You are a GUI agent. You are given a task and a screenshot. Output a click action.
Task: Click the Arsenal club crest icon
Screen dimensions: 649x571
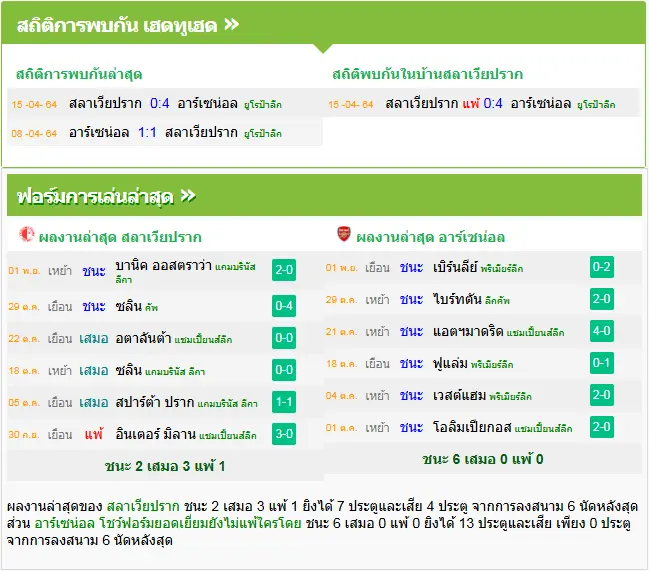[344, 234]
